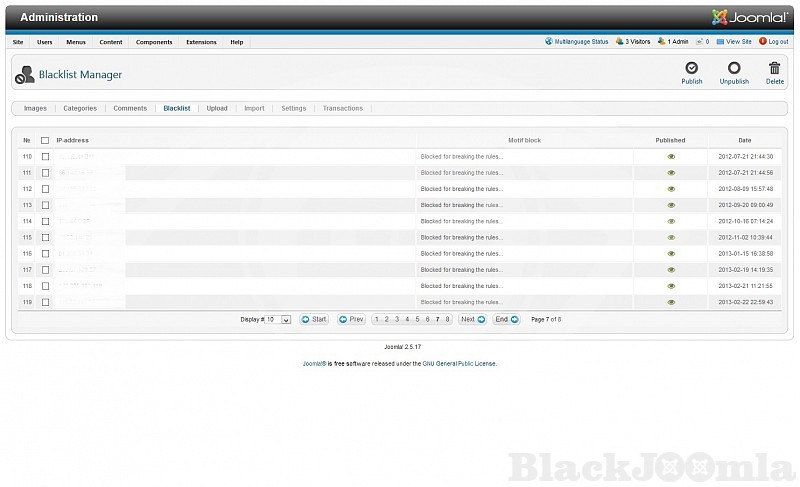
Task: Click the Unpublish circle icon
Action: (734, 68)
